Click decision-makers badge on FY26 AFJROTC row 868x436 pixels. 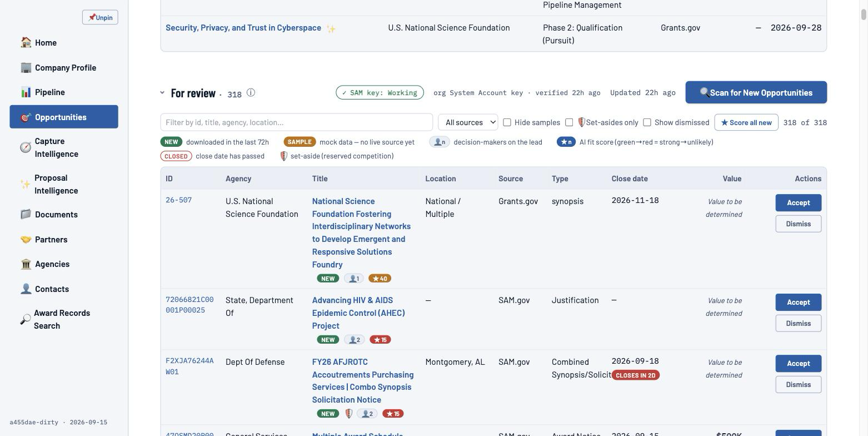(x=367, y=413)
